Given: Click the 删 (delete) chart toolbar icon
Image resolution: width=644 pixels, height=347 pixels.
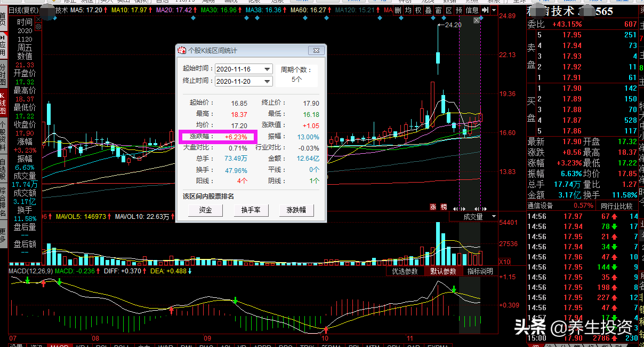Looking at the screenshot, I should 398,10.
